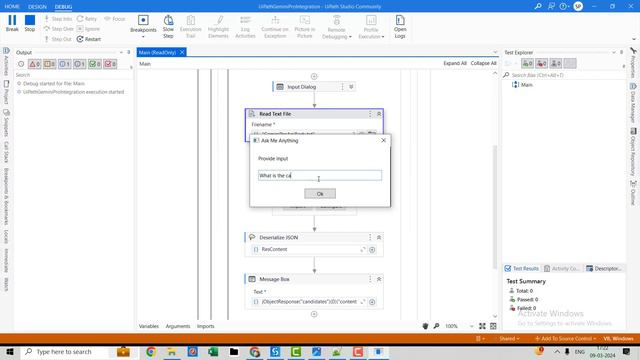Toggle Output timestamps clock icon
This screenshot has width=640, height=360.
pos(21,64)
